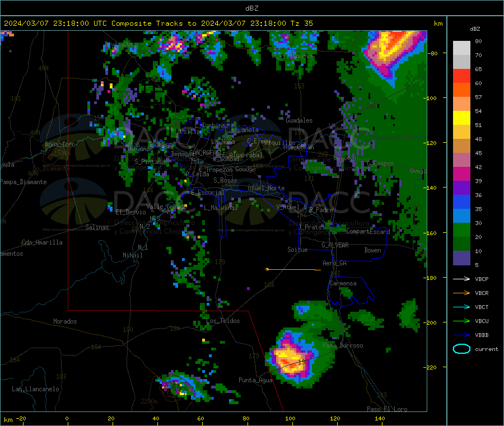Click the 'Agua_Toro' map label
504x426 pixels.
point(60,144)
